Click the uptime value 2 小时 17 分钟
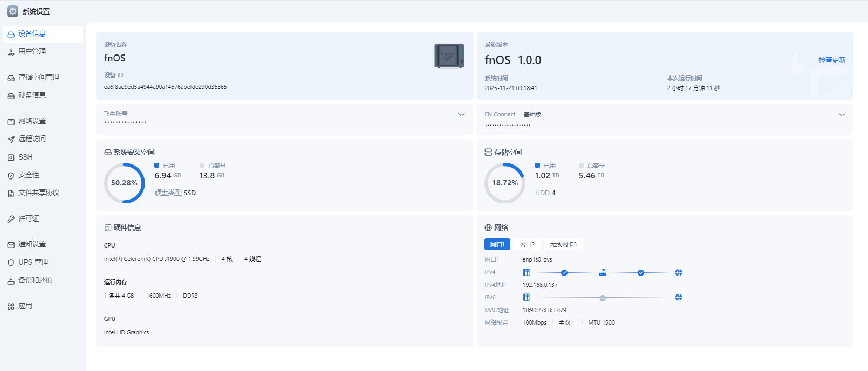Viewport: 868px width, 371px height. pyautogui.click(x=693, y=88)
